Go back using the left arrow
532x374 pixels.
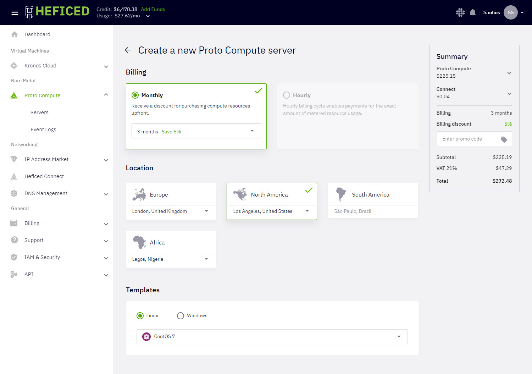[128, 50]
